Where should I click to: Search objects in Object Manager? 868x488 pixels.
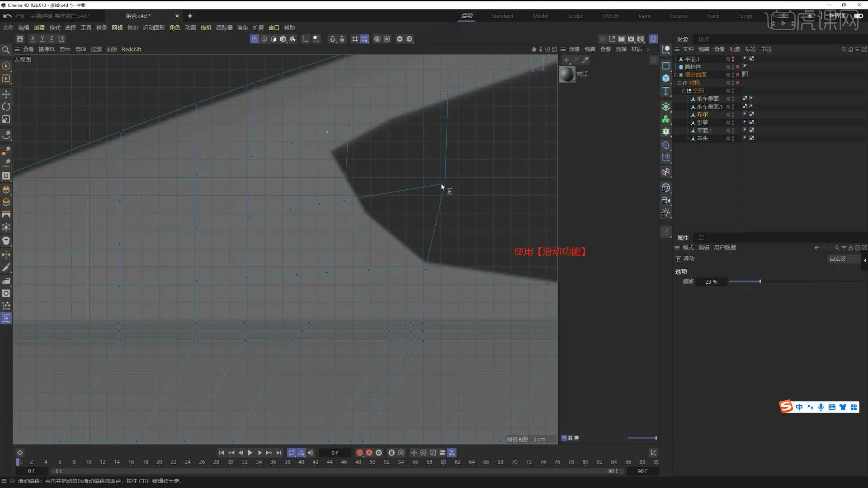843,49
